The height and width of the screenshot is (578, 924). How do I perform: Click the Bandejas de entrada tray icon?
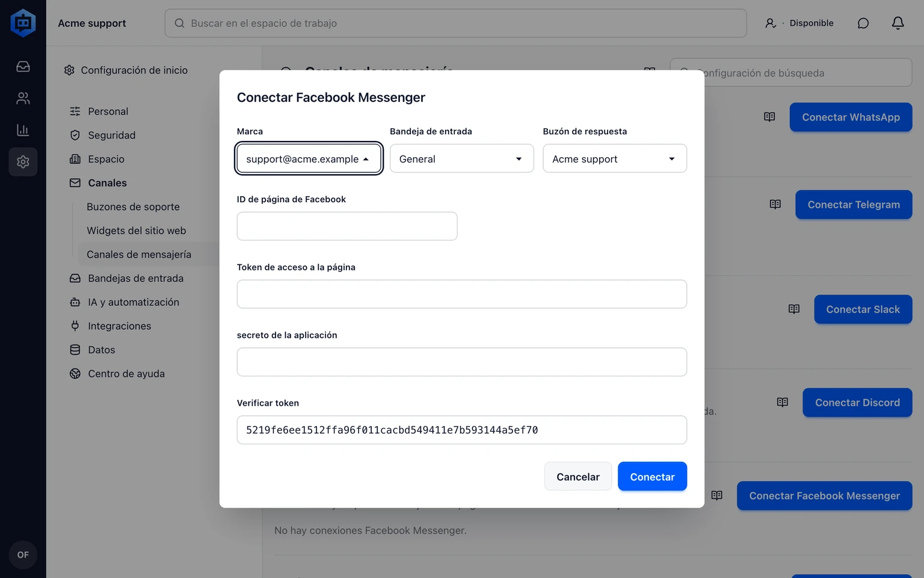(x=75, y=278)
